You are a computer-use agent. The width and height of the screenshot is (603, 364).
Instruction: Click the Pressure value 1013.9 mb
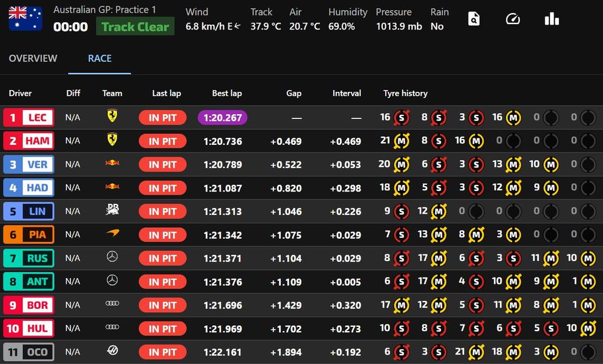point(399,27)
